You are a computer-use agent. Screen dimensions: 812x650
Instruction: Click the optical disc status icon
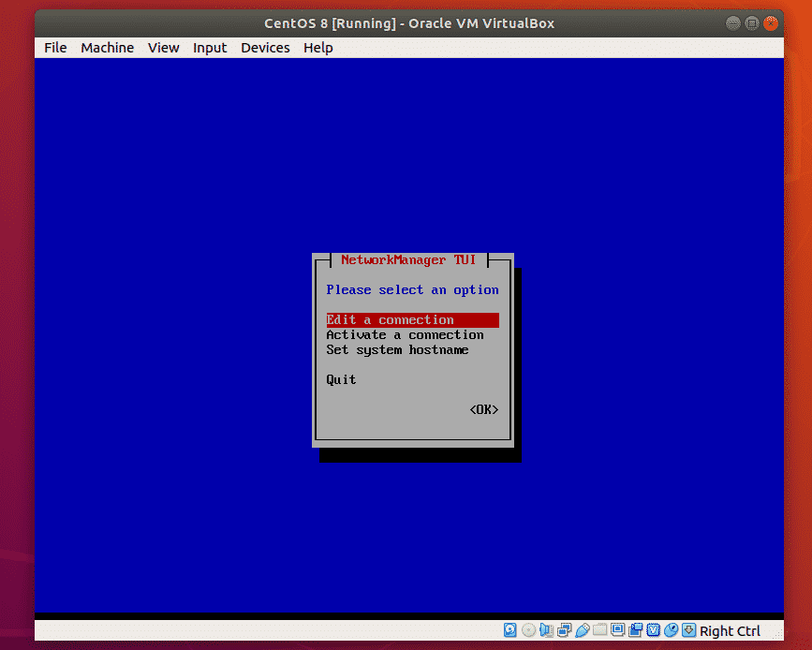click(x=528, y=629)
